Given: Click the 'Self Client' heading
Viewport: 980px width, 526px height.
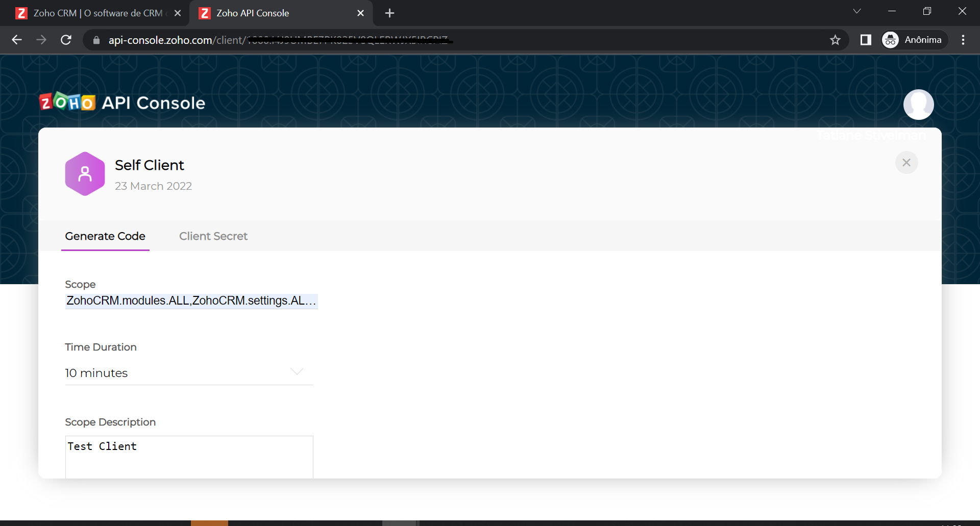Looking at the screenshot, I should [x=150, y=165].
